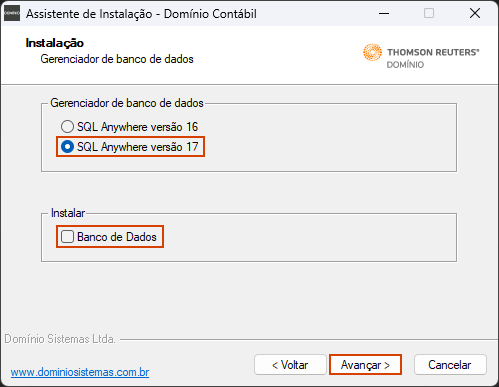Go back with the Voltar button
This screenshot has width=499, height=387.
pyautogui.click(x=290, y=365)
